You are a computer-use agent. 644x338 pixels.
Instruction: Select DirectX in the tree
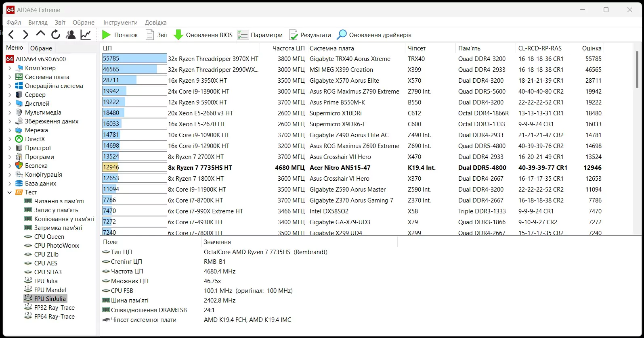point(30,139)
